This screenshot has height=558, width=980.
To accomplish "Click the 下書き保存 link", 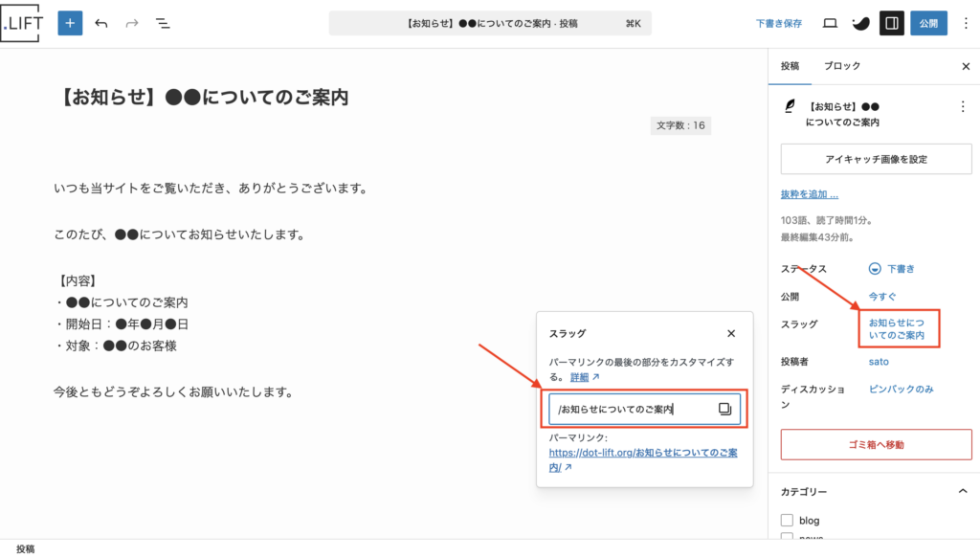I will [x=778, y=23].
